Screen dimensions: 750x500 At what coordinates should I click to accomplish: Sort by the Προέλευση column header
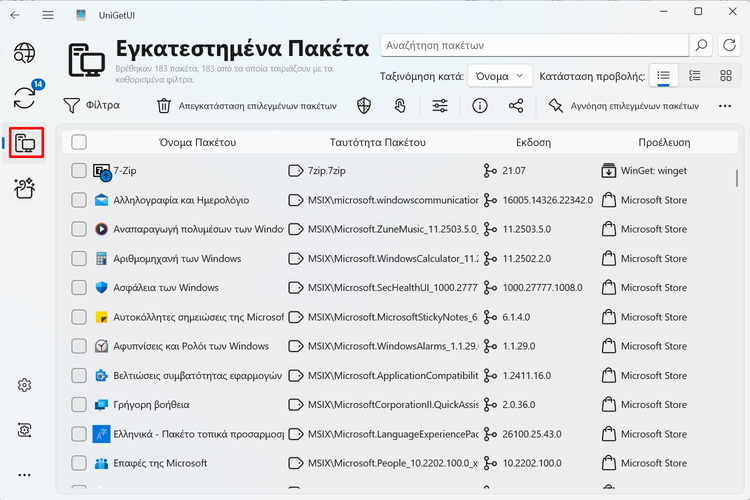point(664,143)
